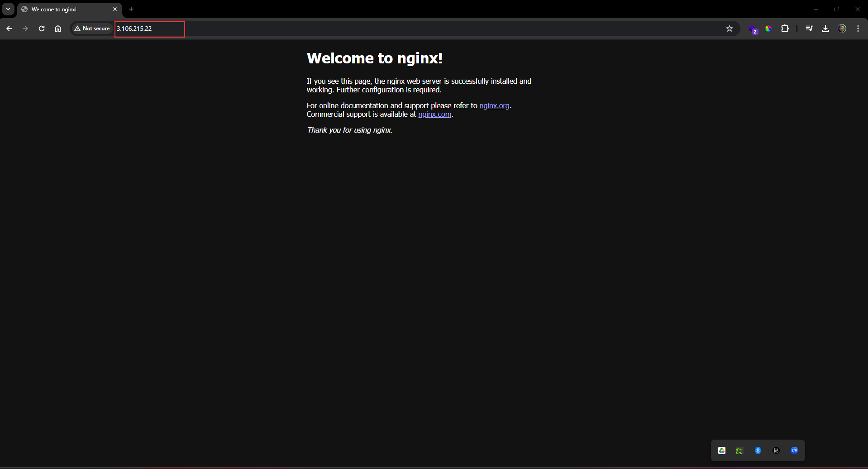
Task: Open the green dotted-logo tray app
Action: click(739, 450)
